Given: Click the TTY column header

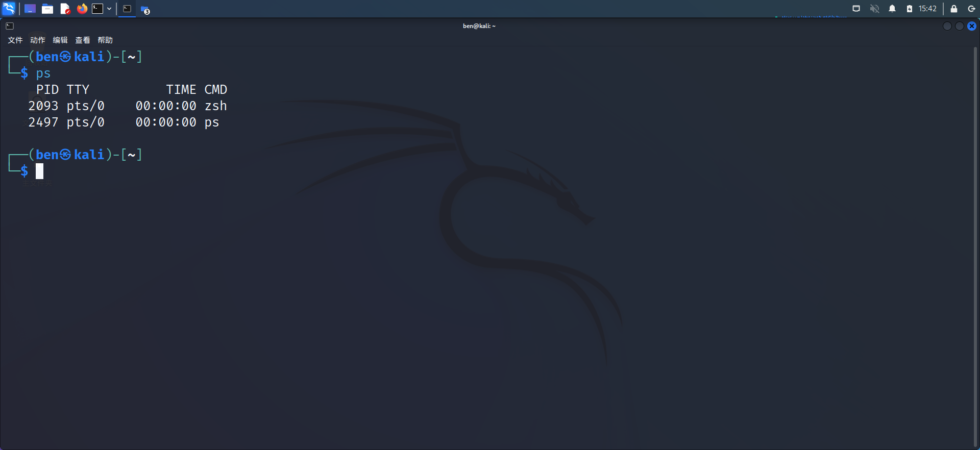Looking at the screenshot, I should 78,90.
